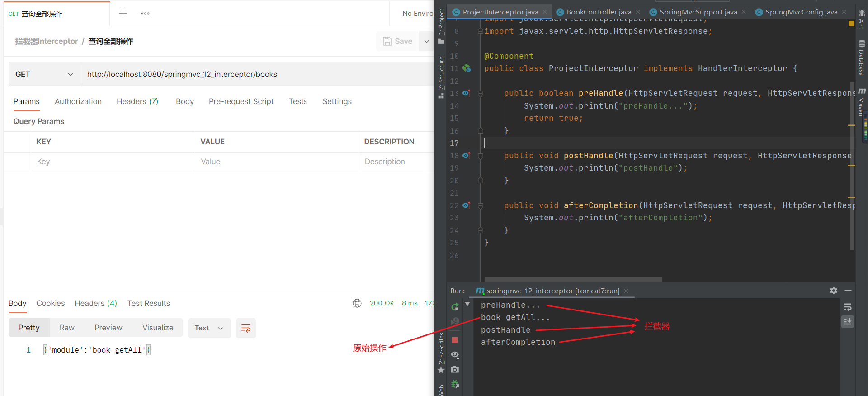Open the response Cookies tab
The image size is (868, 396).
pyautogui.click(x=51, y=303)
